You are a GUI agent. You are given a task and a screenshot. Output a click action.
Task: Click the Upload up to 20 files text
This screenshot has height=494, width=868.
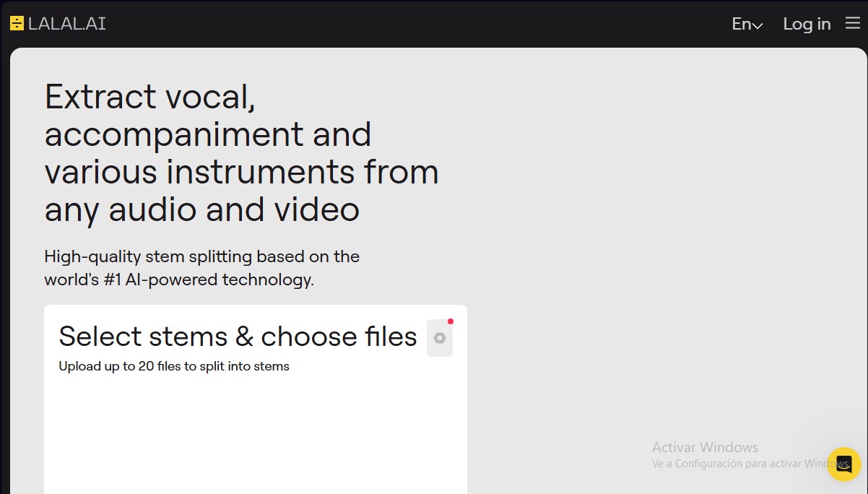point(173,366)
